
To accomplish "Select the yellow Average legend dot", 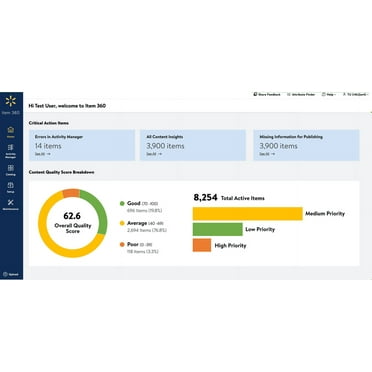I will tap(122, 223).
